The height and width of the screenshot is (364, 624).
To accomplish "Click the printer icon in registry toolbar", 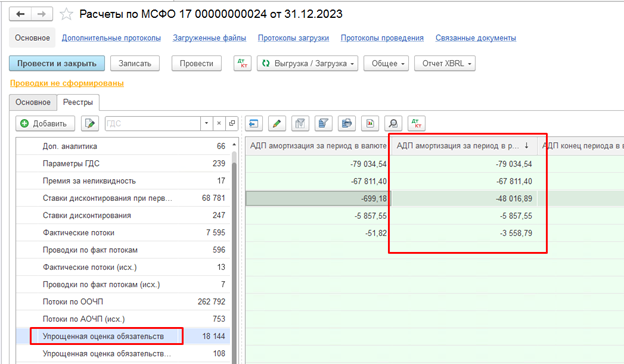I will tap(347, 124).
